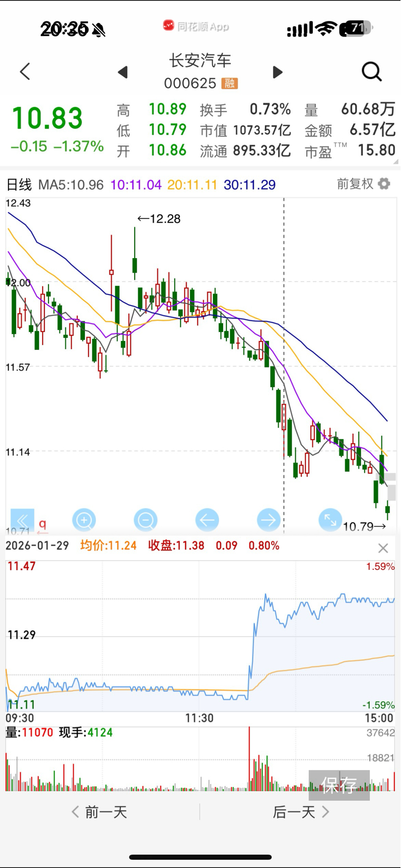Zoom in the K-line chart
Viewport: 401px width, 868px height.
84,520
